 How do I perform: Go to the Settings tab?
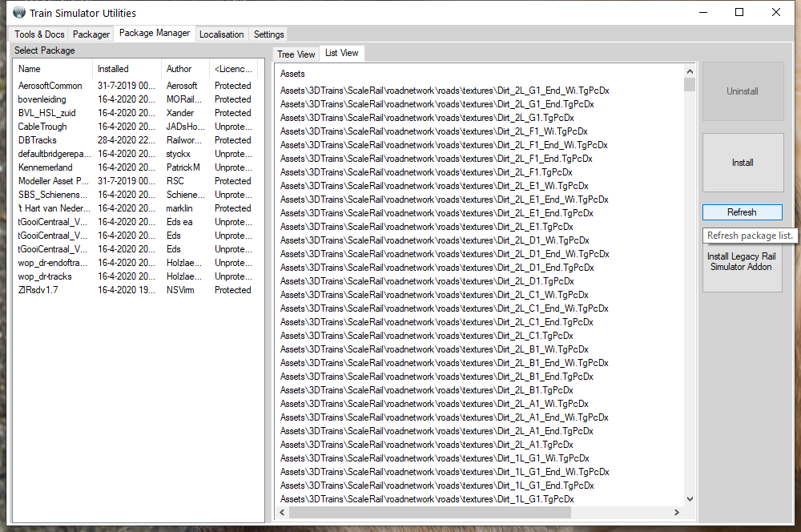point(268,34)
